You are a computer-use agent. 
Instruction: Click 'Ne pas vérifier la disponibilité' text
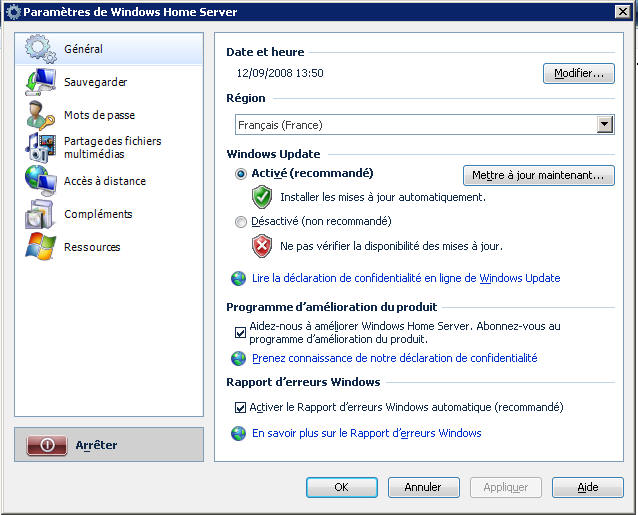[391, 246]
